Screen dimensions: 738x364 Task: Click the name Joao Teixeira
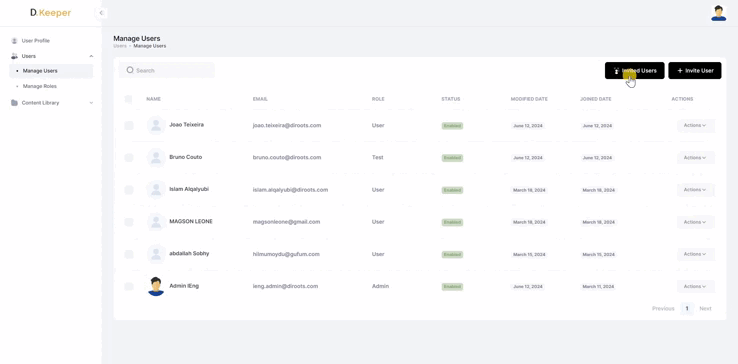coord(186,125)
